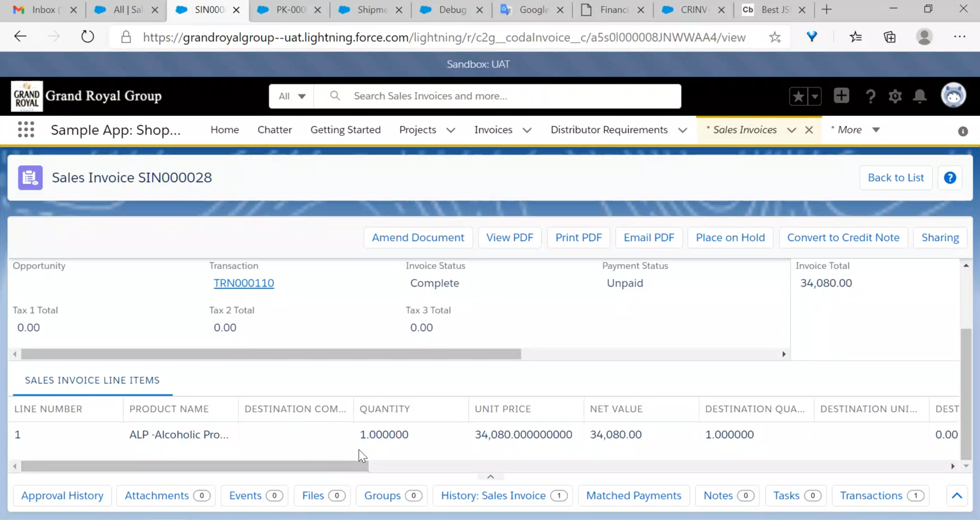Image resolution: width=980 pixels, height=520 pixels.
Task: Open the user avatar profile menu
Action: 954,96
